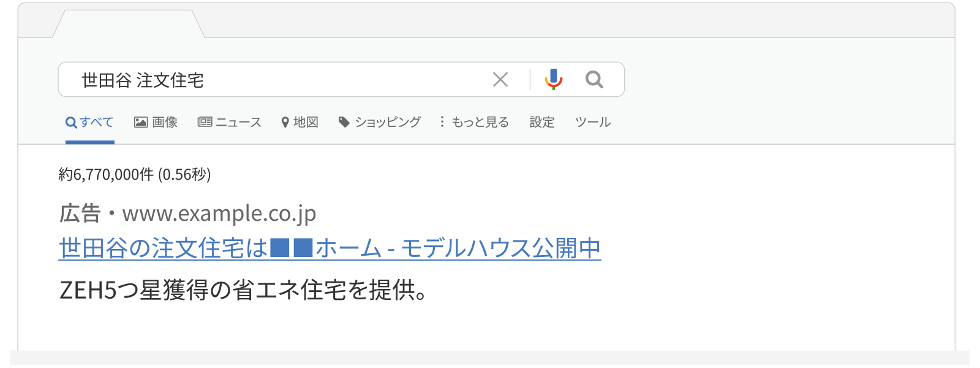Screen dimensions: 980x368
Task: Open the 地図 tab
Action: click(x=306, y=122)
